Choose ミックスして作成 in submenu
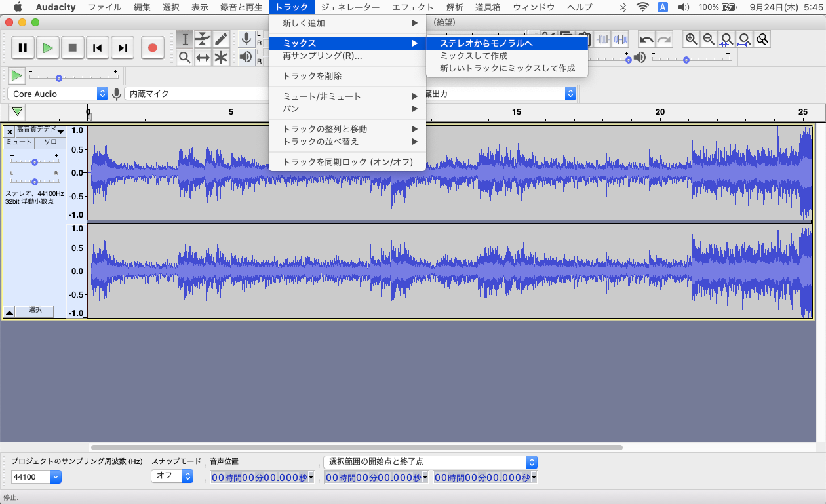Screen dimensions: 826x504 (x=506, y=56)
